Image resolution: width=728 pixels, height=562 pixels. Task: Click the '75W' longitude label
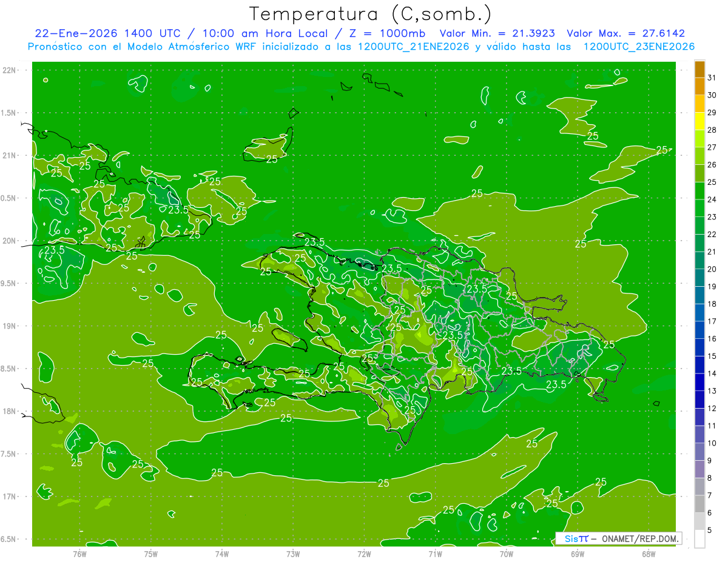151,554
